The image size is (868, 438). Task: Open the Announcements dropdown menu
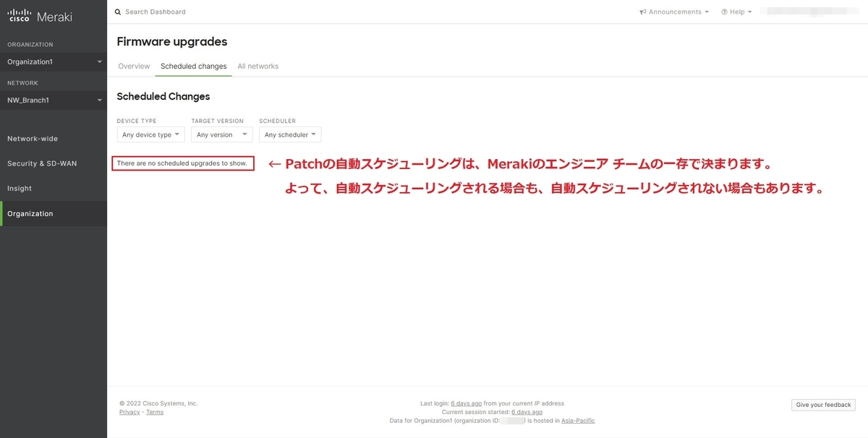point(674,12)
